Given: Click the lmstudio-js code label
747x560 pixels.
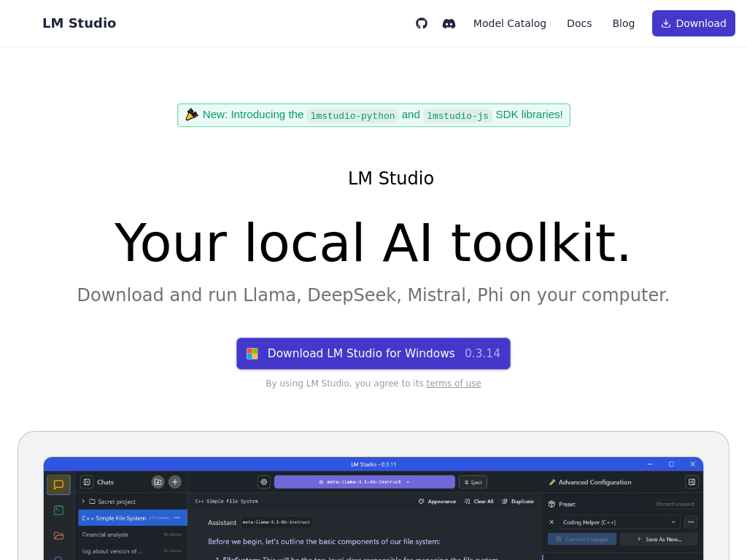Looking at the screenshot, I should click(x=458, y=116).
